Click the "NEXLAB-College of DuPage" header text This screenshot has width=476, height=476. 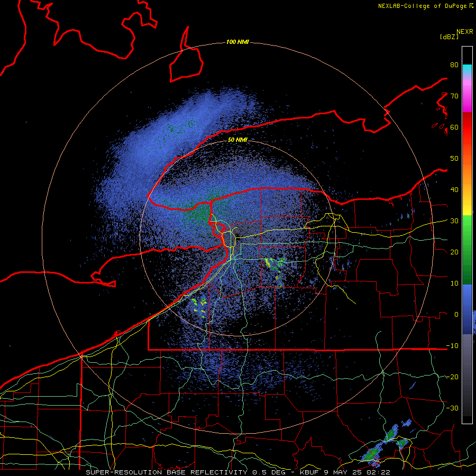422,6
